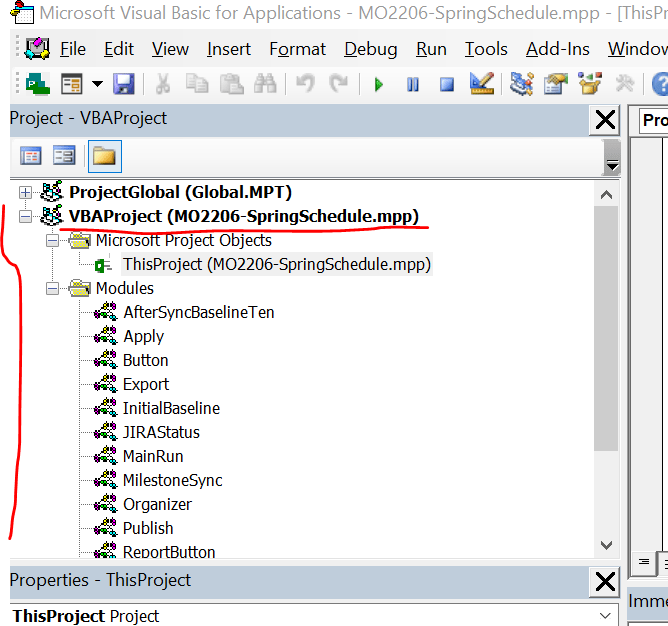
Task: Select the MilestoneSync module
Action: click(x=173, y=480)
